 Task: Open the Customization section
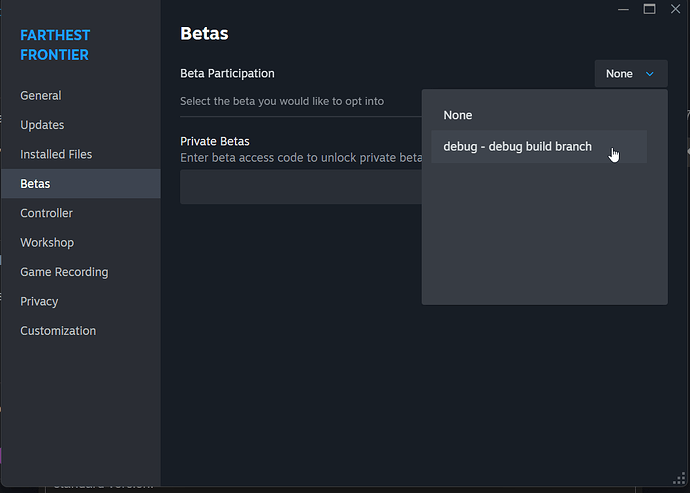tap(58, 331)
